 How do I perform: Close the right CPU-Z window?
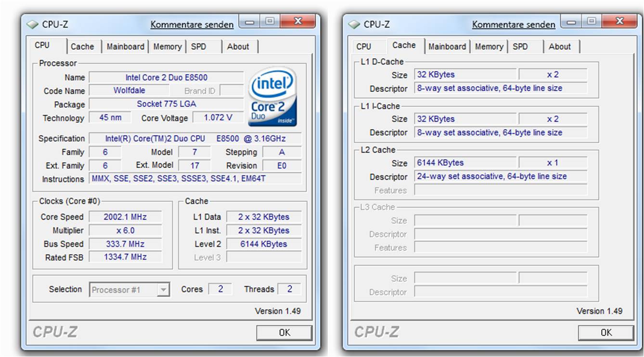(x=619, y=22)
